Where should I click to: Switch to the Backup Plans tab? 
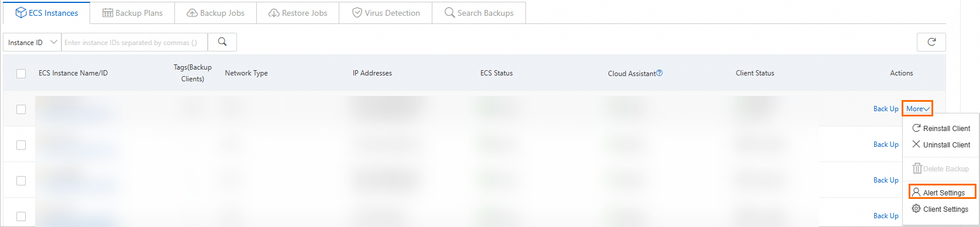[133, 13]
